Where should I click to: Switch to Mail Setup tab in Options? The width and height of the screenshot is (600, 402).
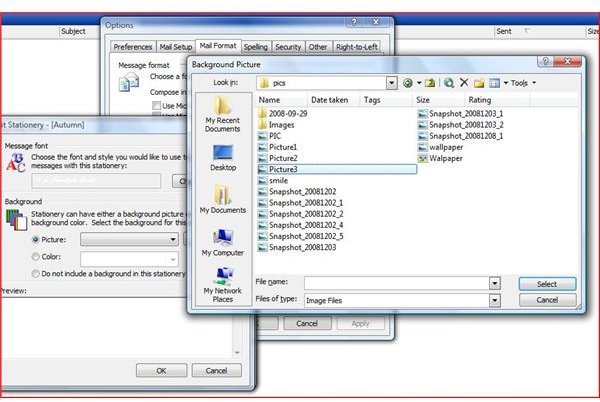point(176,47)
